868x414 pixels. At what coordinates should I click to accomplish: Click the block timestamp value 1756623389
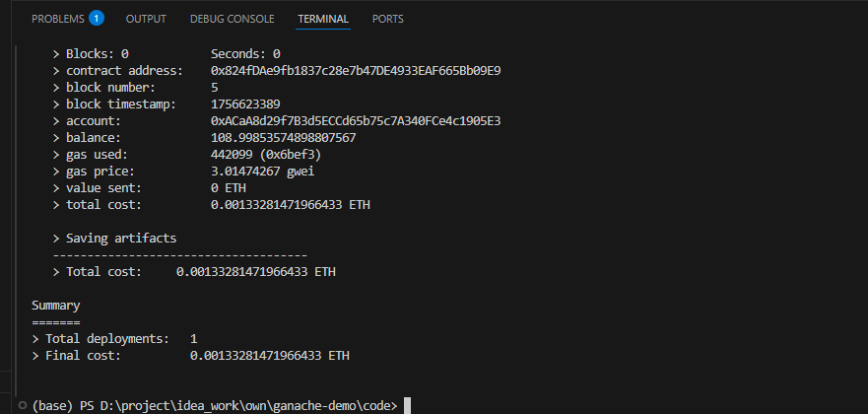point(245,103)
